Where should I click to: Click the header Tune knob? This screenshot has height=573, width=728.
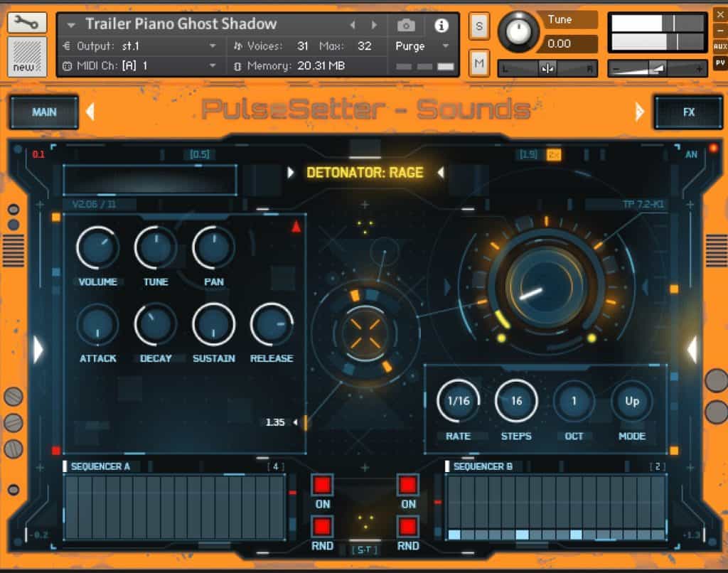pyautogui.click(x=518, y=31)
